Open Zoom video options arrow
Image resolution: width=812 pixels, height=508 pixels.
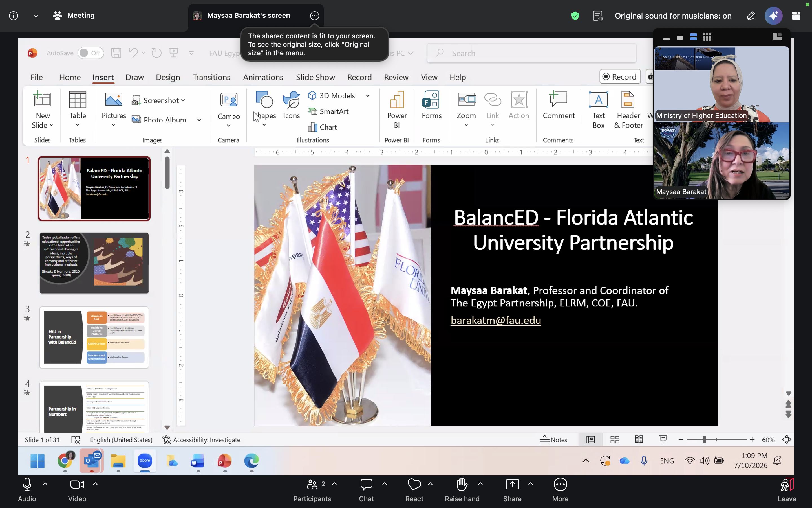click(x=95, y=484)
